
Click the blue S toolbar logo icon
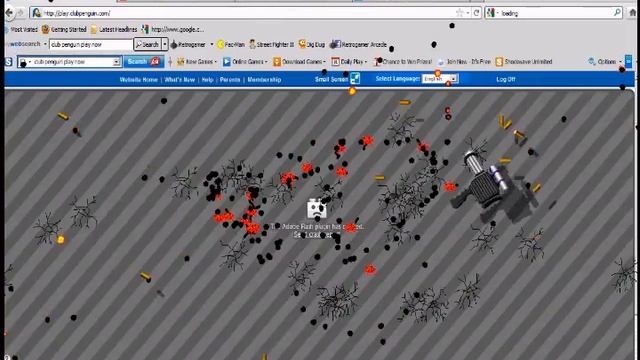point(9,62)
